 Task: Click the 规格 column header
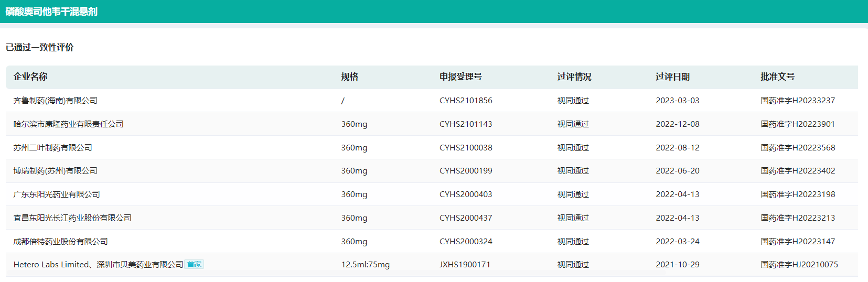coord(349,77)
